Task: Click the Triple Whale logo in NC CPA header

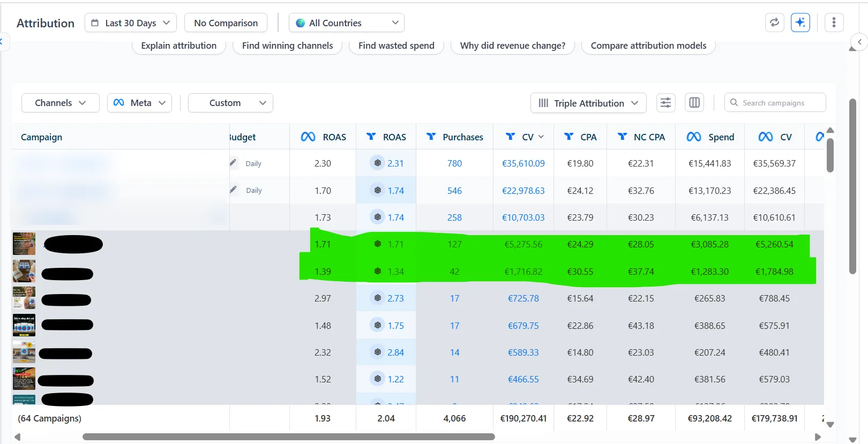Action: 622,137
